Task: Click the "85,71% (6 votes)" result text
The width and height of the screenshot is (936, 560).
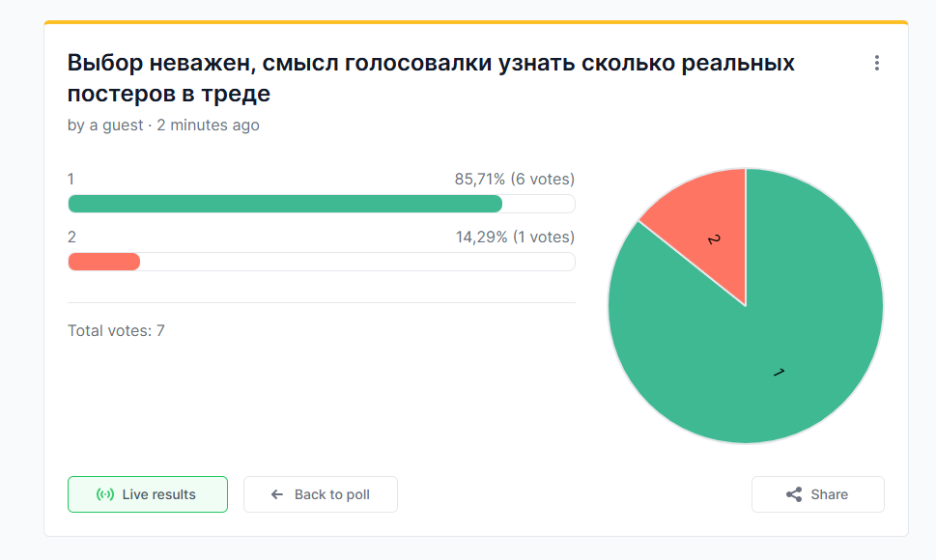Action: point(514,179)
